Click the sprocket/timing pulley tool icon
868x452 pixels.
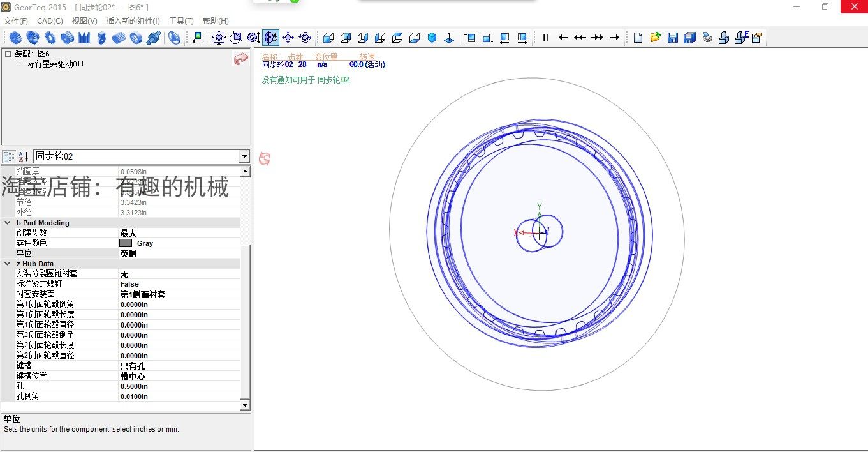[x=68, y=38]
